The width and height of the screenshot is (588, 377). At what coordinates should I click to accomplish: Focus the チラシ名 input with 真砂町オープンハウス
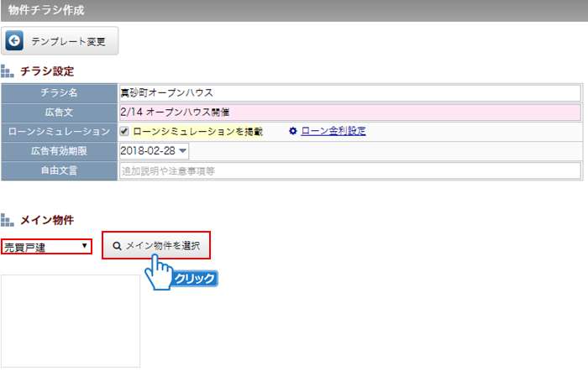(x=349, y=92)
